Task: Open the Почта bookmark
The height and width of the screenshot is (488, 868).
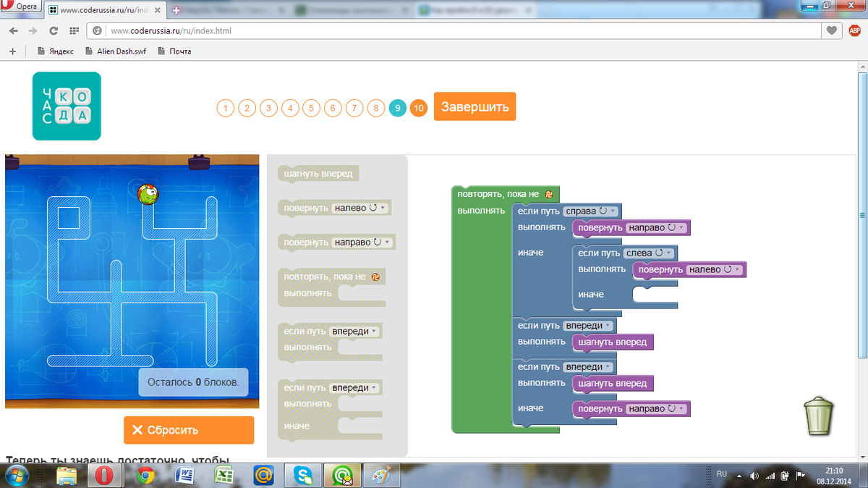Action: 174,51
